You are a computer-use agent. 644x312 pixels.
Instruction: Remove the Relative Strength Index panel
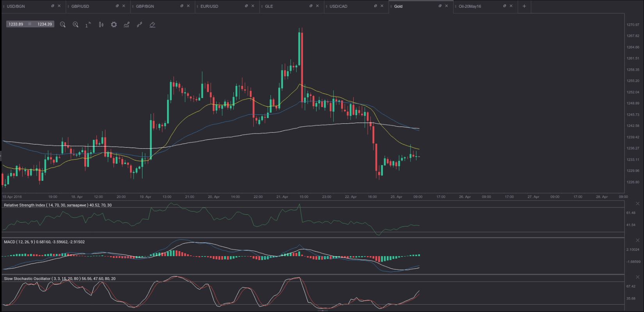pos(637,203)
